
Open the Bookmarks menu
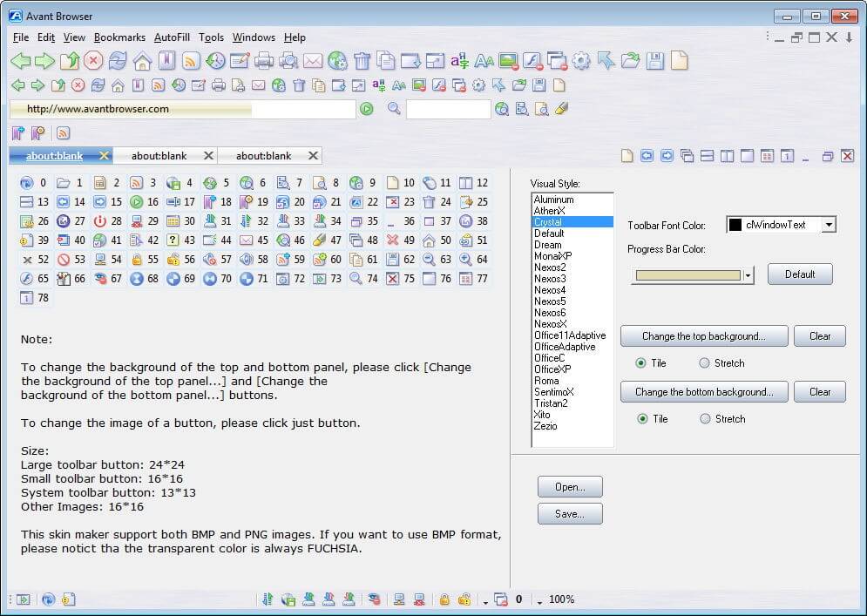pyautogui.click(x=119, y=37)
